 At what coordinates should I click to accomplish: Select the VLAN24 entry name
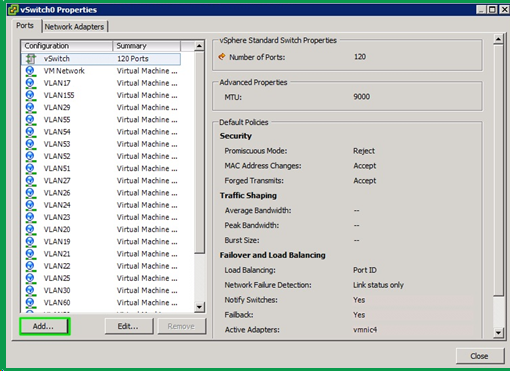point(57,205)
